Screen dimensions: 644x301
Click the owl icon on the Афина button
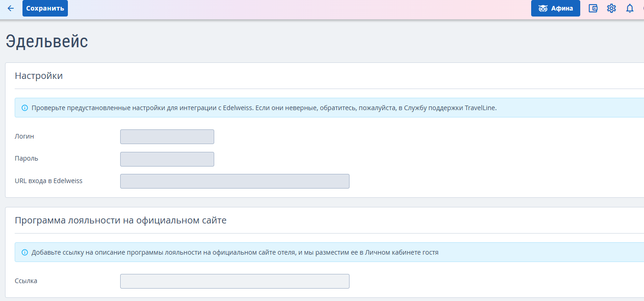click(x=543, y=8)
